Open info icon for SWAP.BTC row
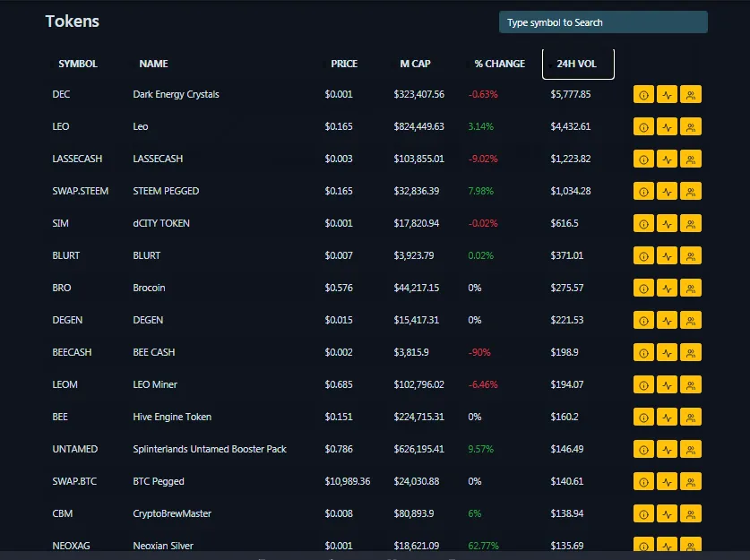 click(643, 481)
